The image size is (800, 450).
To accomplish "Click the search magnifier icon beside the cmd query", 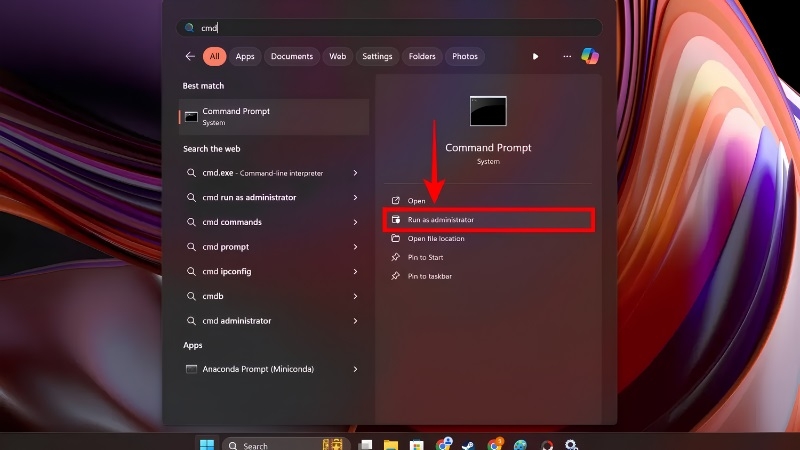I will 189,28.
